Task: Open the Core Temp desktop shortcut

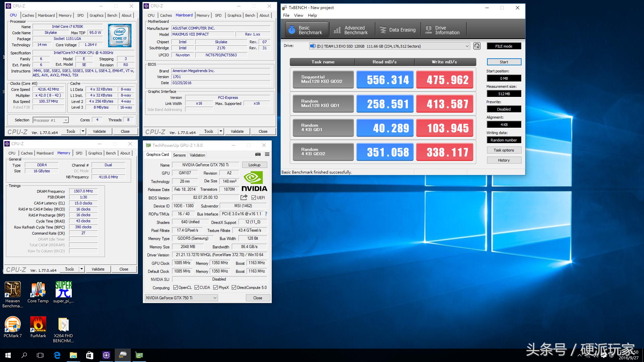Action: tap(38, 290)
